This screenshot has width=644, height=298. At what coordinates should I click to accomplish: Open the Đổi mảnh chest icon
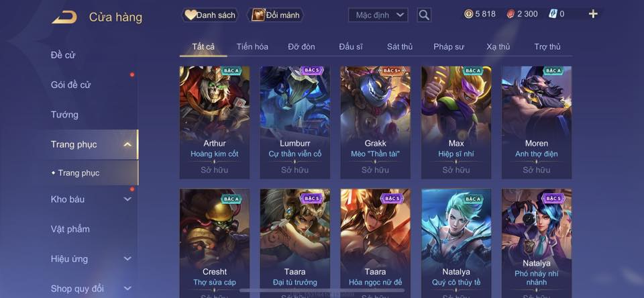258,15
